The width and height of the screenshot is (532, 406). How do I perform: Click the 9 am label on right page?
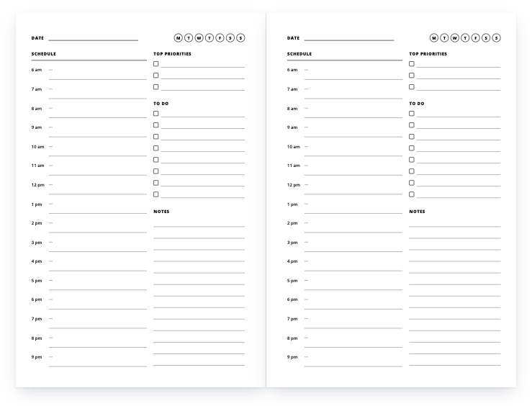tap(292, 127)
